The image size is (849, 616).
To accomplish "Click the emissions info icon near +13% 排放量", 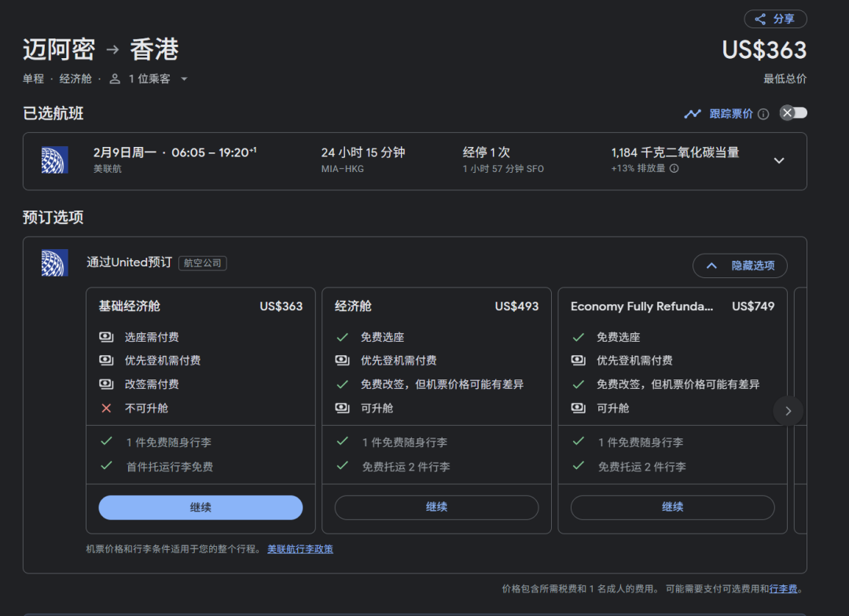I will coord(674,168).
